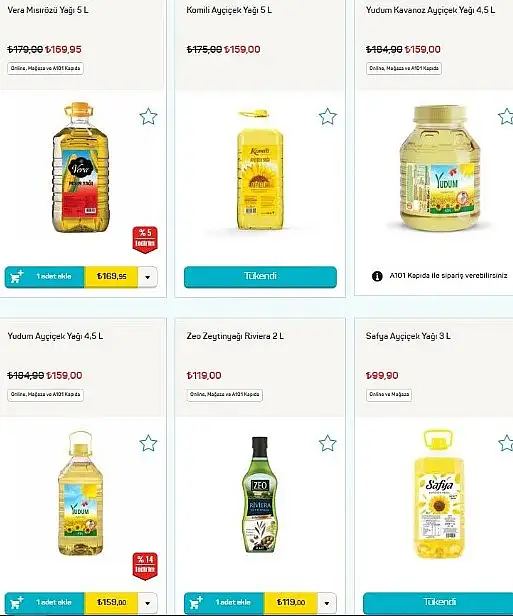Favorite the Yudum Kavanoz Ayçiçek Yağı jar

click(506, 116)
